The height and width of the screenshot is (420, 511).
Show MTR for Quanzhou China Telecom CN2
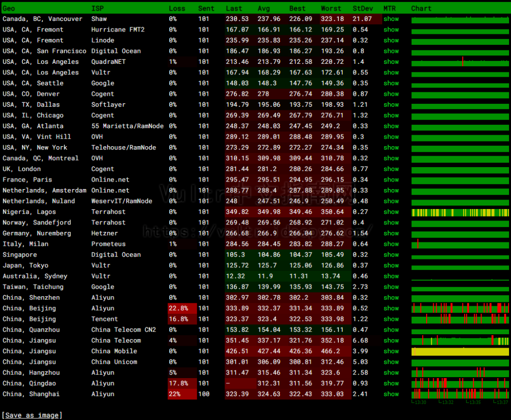pyautogui.click(x=391, y=330)
